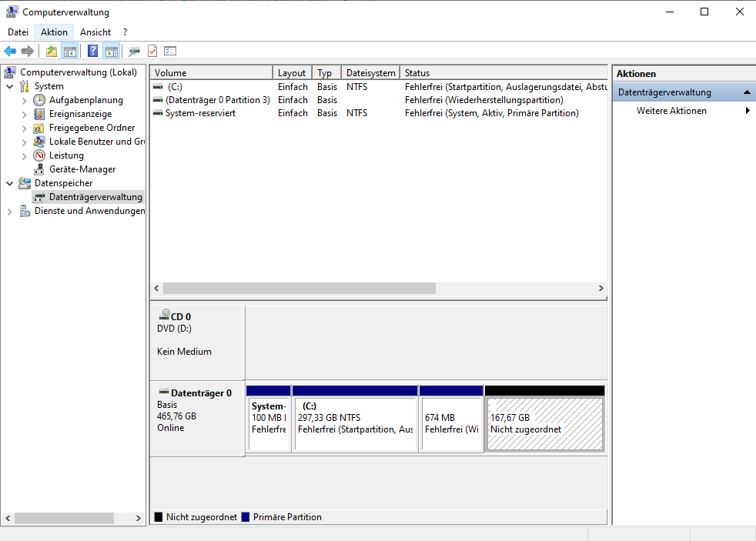Expand the Freigegebene Ordner node
This screenshot has width=756, height=541.
[x=24, y=129]
